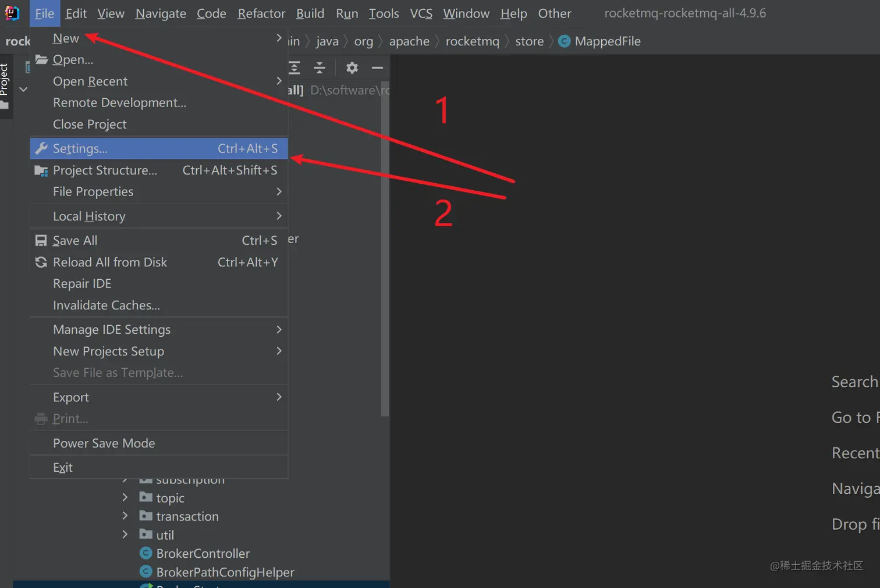Viewport: 880px width, 588px height.
Task: Click the Reload All from Disk icon
Action: click(41, 262)
